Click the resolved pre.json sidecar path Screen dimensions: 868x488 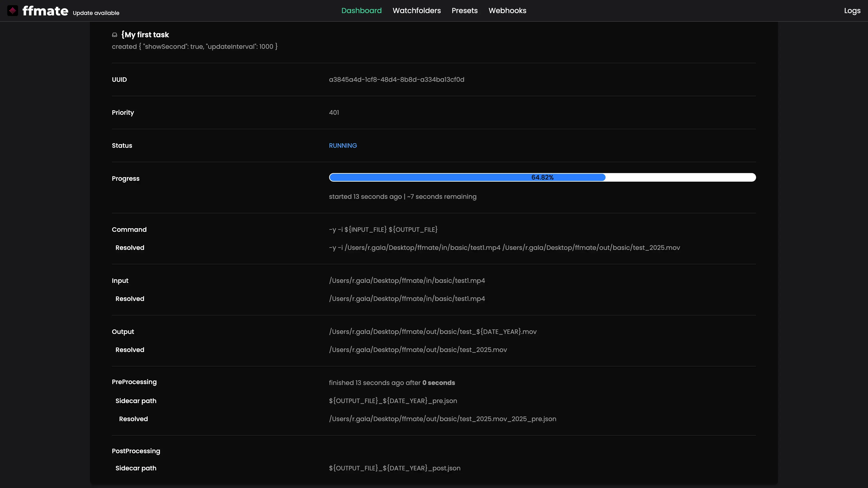[442, 419]
